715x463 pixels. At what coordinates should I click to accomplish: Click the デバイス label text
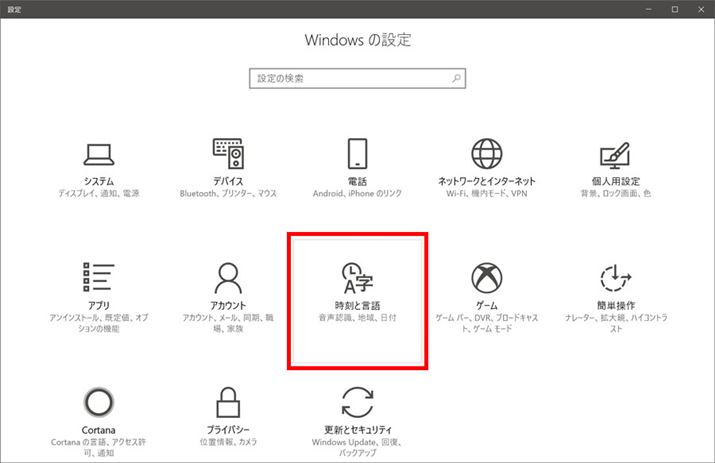pyautogui.click(x=228, y=181)
